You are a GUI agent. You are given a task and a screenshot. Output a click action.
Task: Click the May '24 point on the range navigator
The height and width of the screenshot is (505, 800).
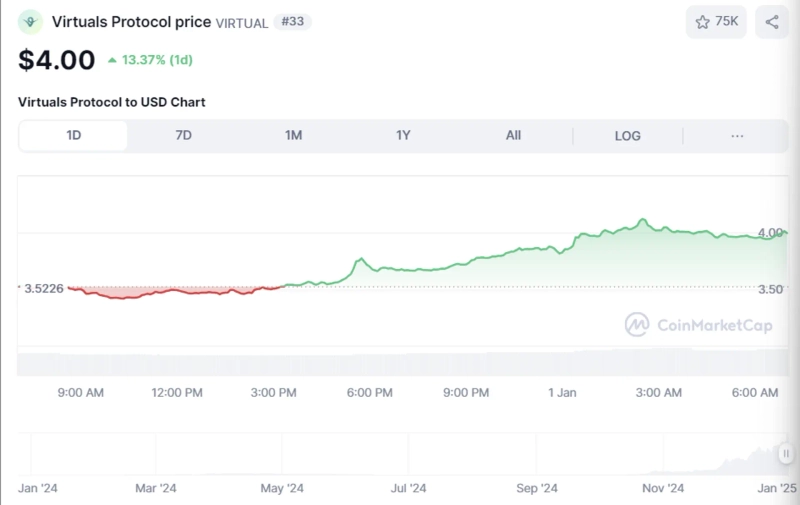(282, 488)
